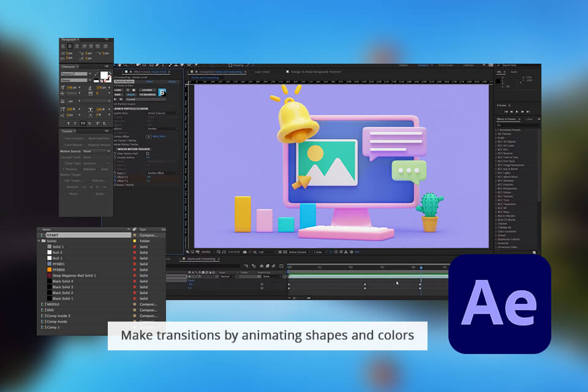Screen dimensions: 588x392
Task: Open the Paragraph panel menu icon
Action: (x=107, y=39)
